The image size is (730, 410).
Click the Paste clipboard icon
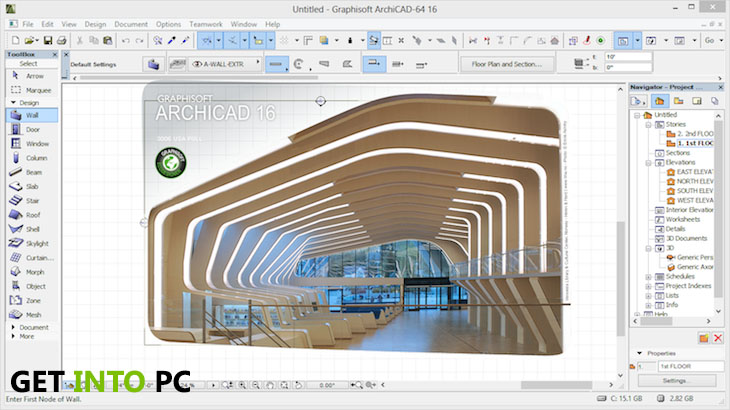click(108, 40)
